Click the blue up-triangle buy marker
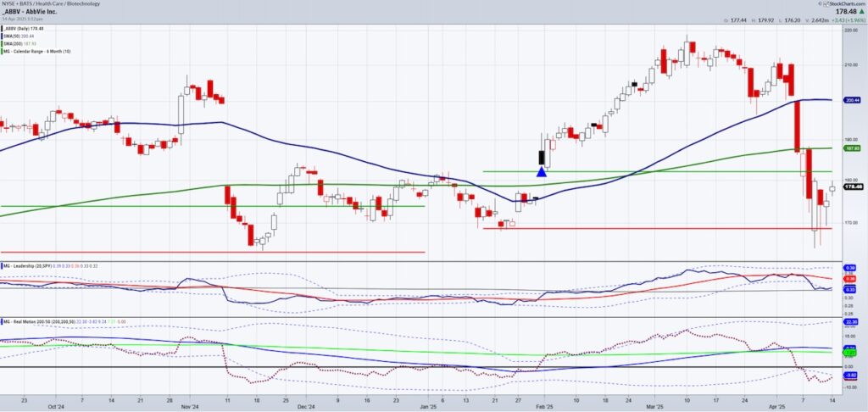 tap(542, 171)
